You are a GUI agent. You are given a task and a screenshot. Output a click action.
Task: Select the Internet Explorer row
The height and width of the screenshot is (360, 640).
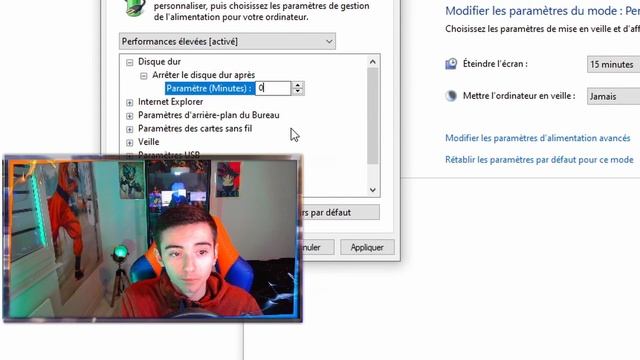click(x=170, y=102)
